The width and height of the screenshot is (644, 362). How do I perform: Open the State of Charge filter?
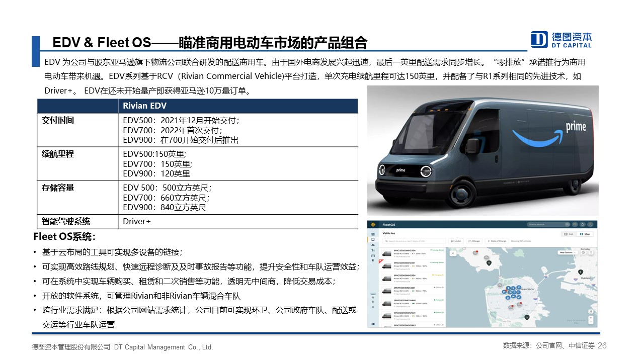[497, 241]
